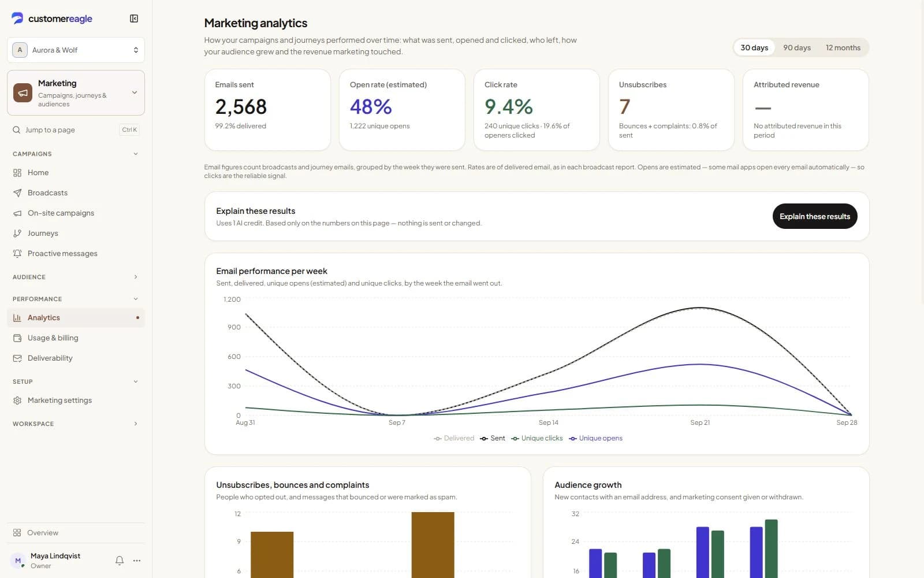Image resolution: width=924 pixels, height=578 pixels.
Task: Collapse the PERFORMANCE section
Action: click(76, 299)
